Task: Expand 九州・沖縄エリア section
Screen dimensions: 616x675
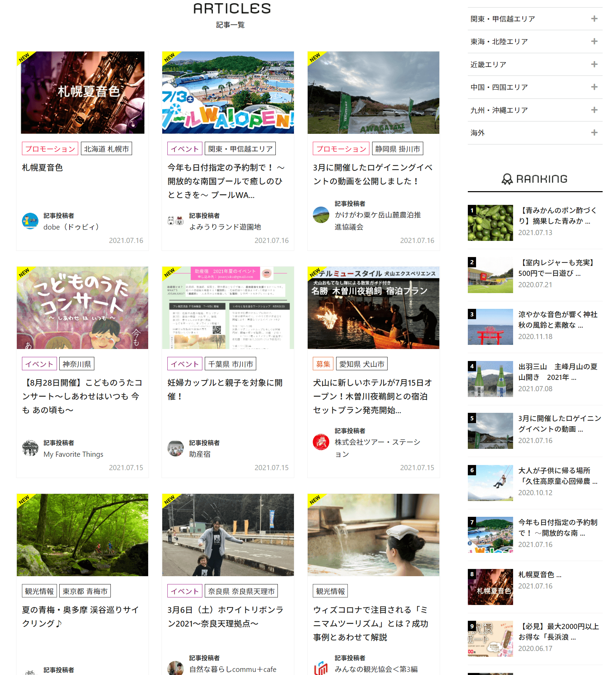Action: [594, 110]
